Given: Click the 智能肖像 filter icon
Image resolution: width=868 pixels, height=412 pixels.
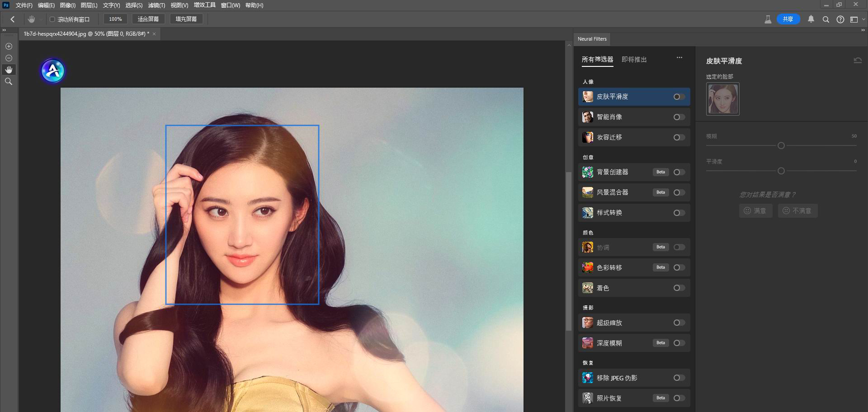Looking at the screenshot, I should click(x=587, y=117).
